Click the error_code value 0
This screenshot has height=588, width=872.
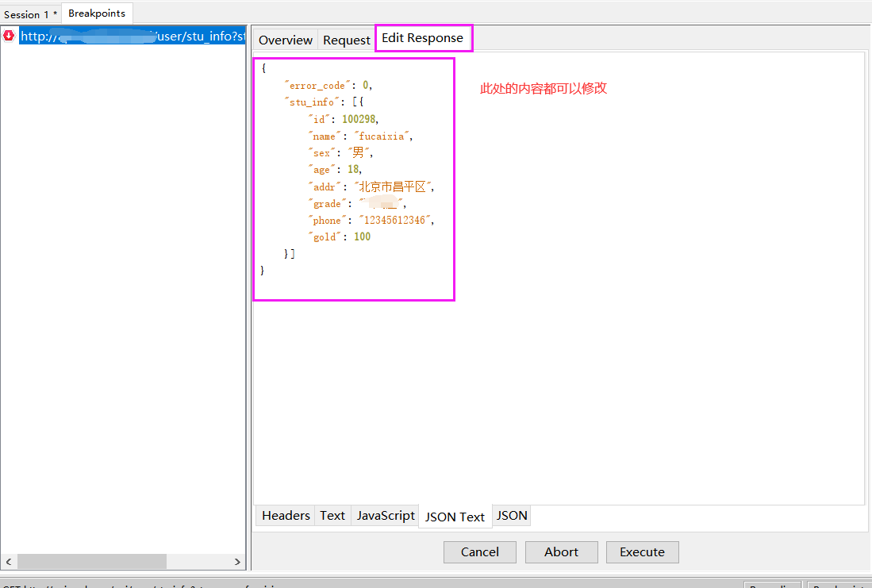tap(365, 86)
